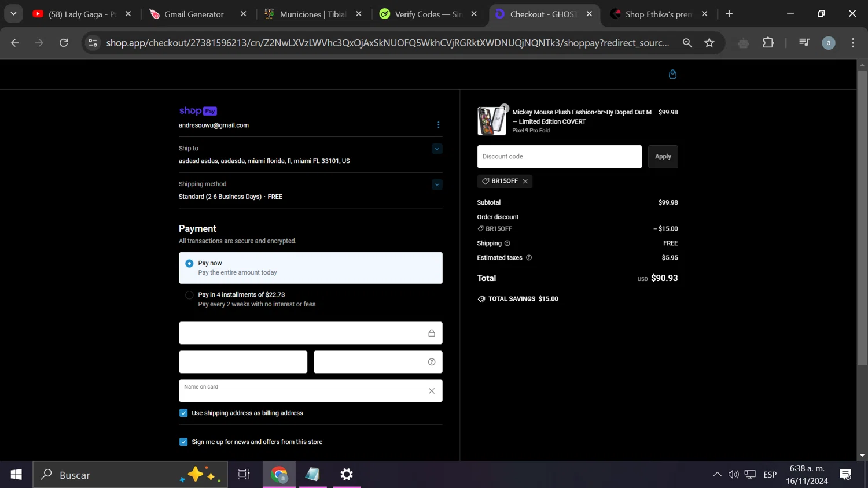Apply the discount code
The height and width of the screenshot is (488, 868).
click(663, 157)
